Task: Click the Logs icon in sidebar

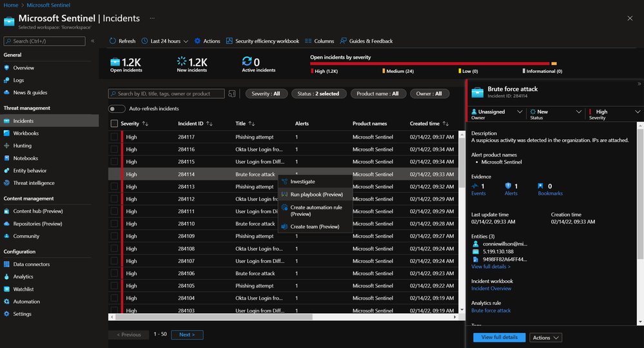Action: (6, 80)
